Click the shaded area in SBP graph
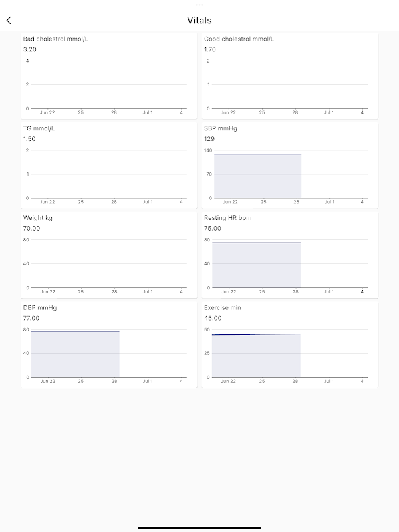399x532 pixels. 257,176
